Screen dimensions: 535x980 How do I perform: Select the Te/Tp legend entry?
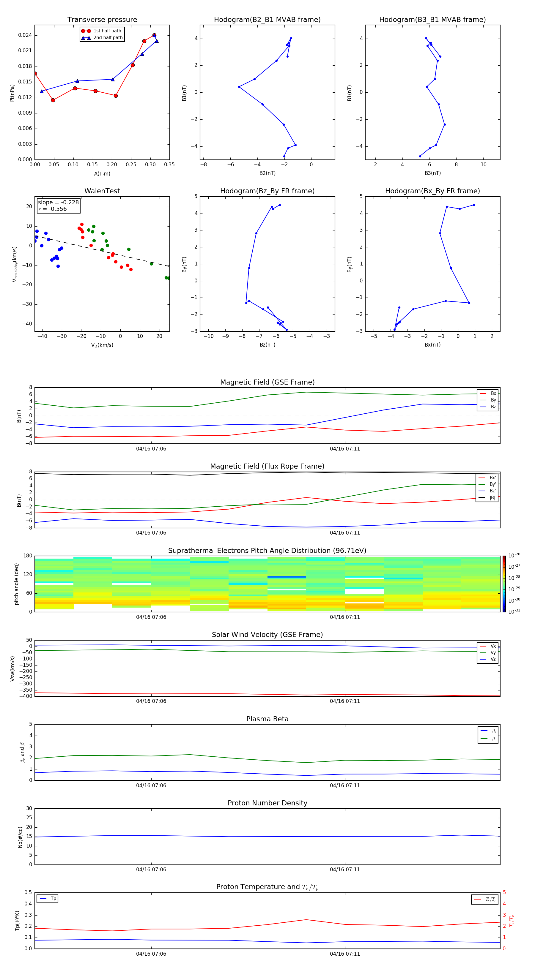pyautogui.click(x=485, y=899)
